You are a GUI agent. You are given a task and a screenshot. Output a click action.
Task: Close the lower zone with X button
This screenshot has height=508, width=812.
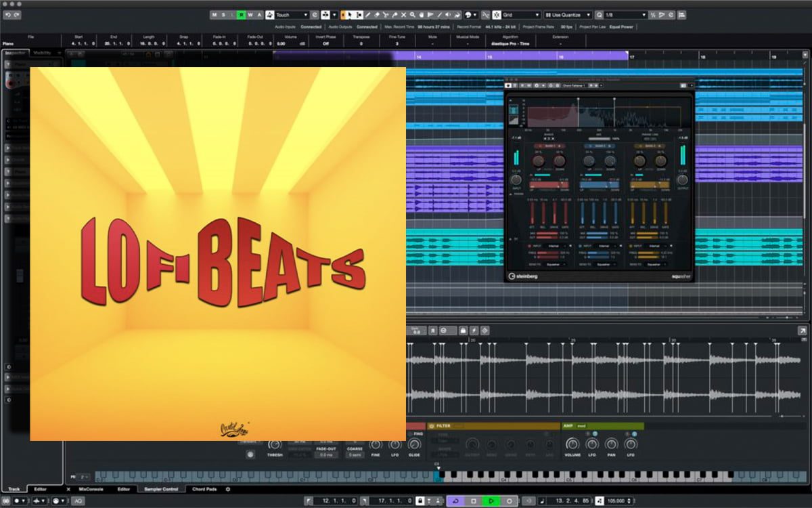tap(68, 489)
